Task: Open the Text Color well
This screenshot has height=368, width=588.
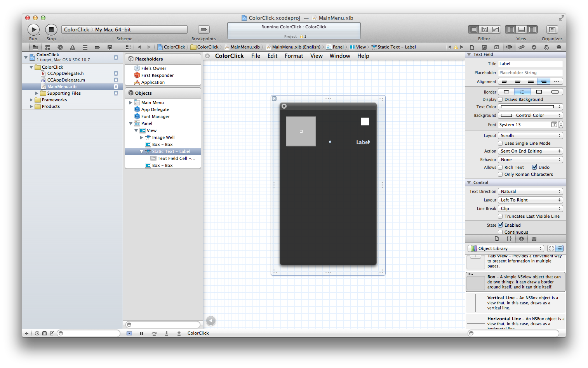Action: pos(527,107)
